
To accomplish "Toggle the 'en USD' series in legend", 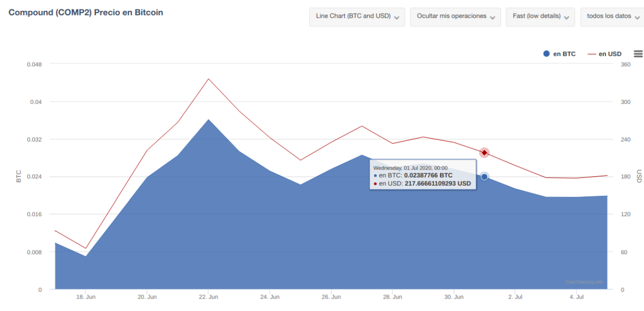I will point(604,54).
